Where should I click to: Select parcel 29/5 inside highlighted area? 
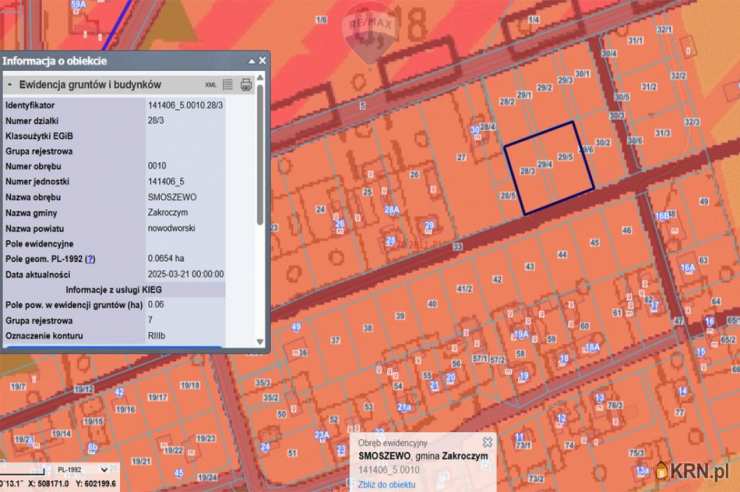(565, 157)
